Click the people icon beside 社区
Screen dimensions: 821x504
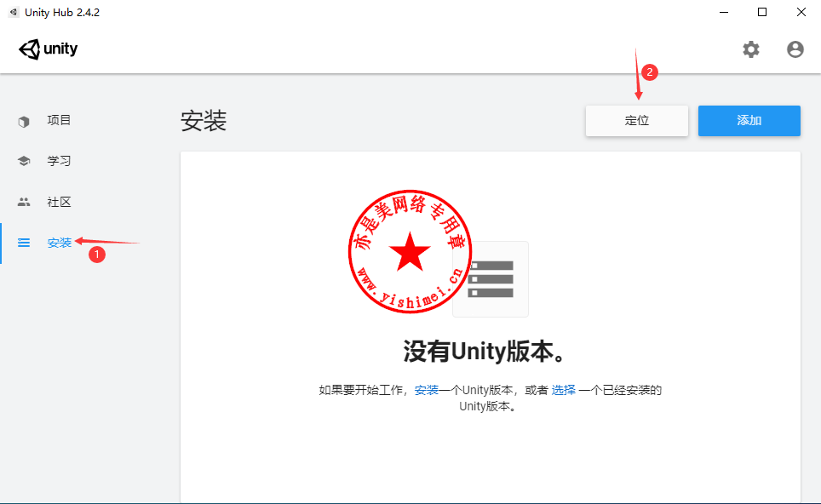[x=24, y=202]
